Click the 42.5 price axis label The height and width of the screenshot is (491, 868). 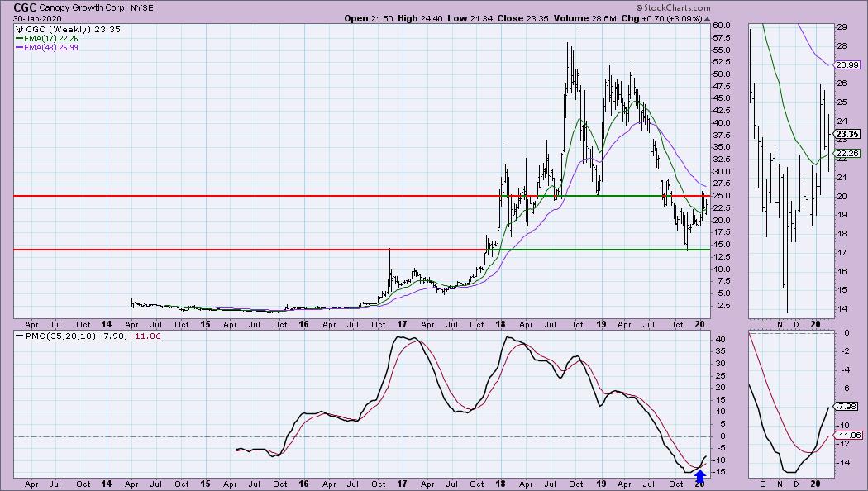point(722,112)
